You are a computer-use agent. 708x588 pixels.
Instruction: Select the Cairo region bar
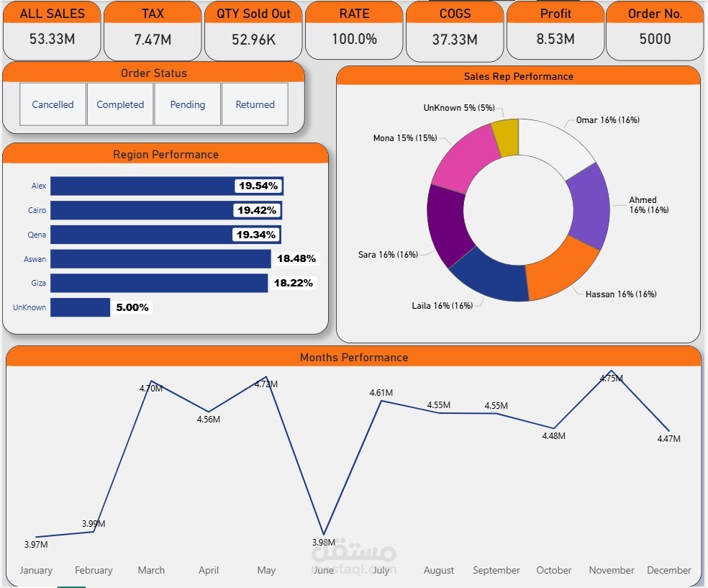tap(166, 210)
